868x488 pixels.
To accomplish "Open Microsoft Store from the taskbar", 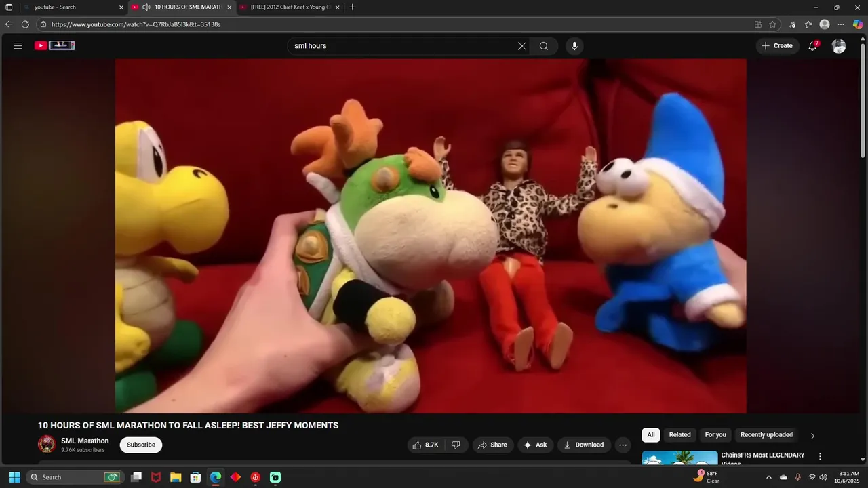I will point(195,477).
